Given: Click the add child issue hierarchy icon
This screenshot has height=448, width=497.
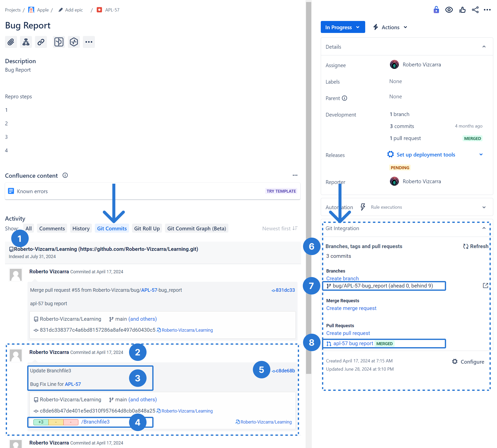Looking at the screenshot, I should [26, 42].
